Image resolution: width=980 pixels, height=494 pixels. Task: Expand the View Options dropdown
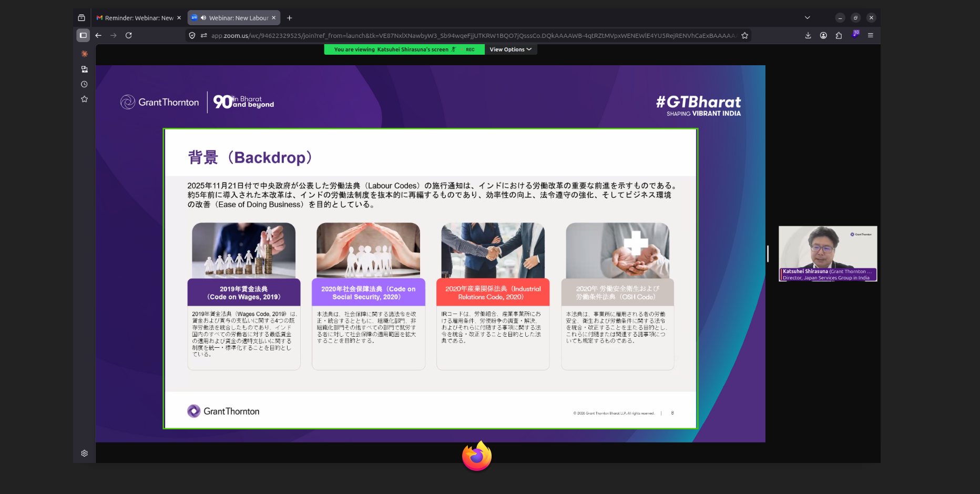(510, 49)
